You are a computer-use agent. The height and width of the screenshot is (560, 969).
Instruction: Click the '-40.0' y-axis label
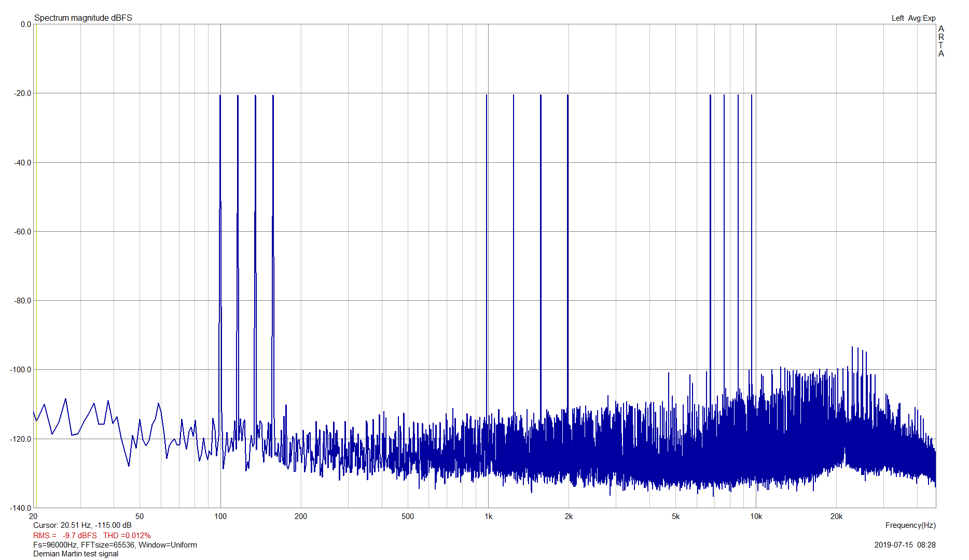point(23,163)
